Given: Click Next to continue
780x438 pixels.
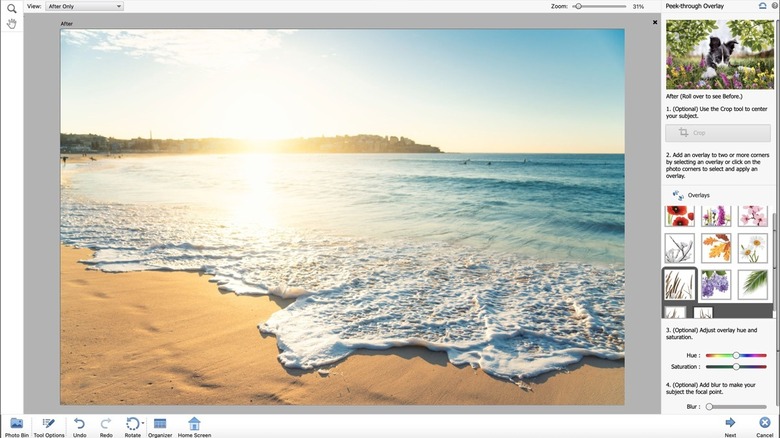Looking at the screenshot, I should pos(730,423).
